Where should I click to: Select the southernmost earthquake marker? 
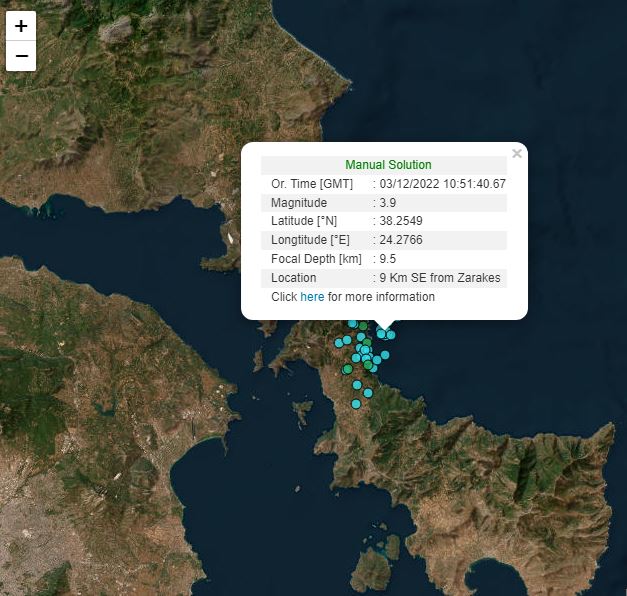tap(356, 404)
